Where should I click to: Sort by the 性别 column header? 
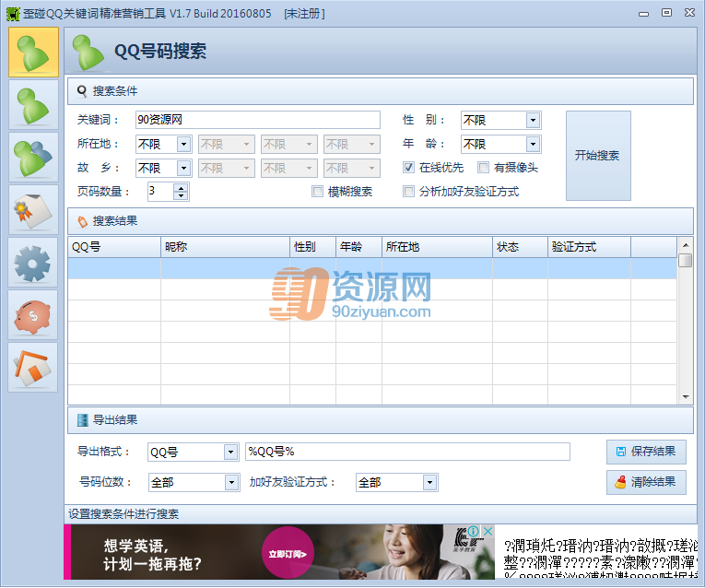pyautogui.click(x=312, y=247)
